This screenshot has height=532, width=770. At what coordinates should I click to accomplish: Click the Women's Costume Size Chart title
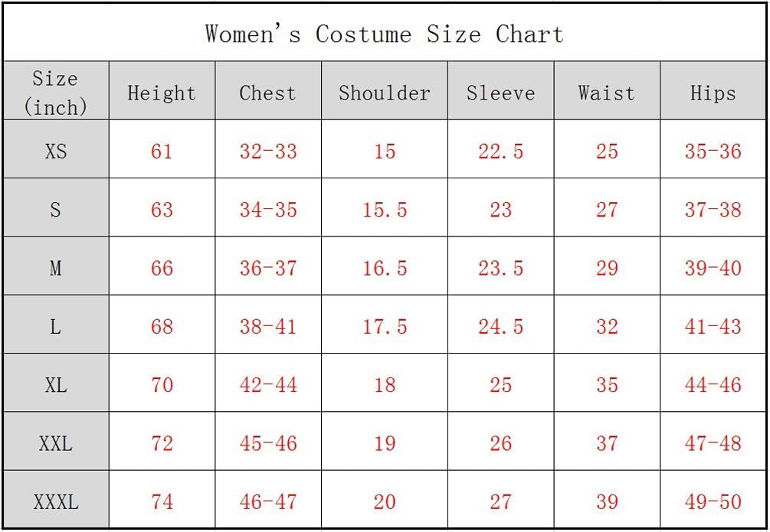(x=384, y=34)
